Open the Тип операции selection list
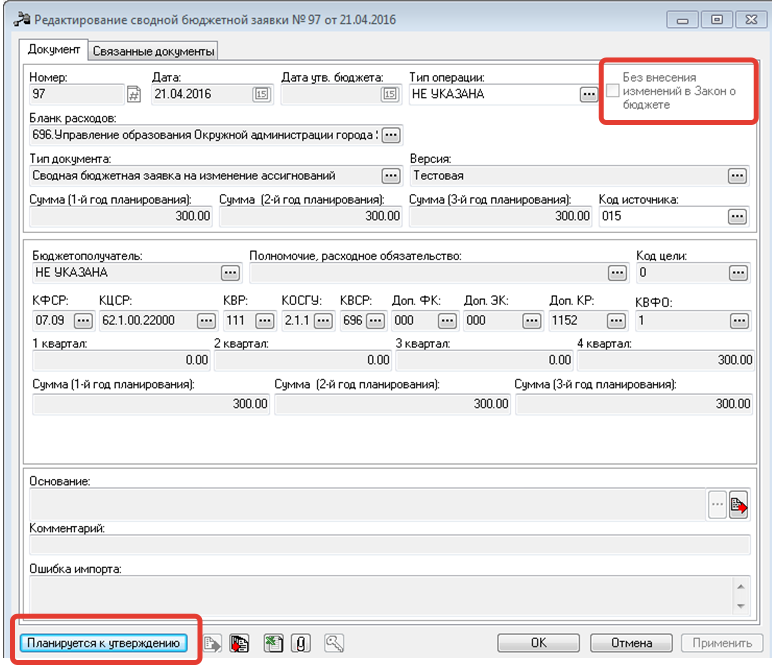 588,95
